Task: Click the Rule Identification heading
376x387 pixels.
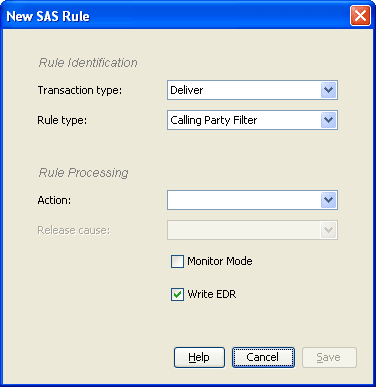Action: coord(88,63)
